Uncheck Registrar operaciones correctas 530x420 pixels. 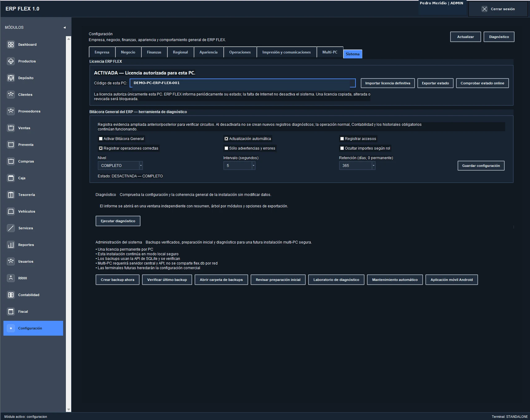101,148
